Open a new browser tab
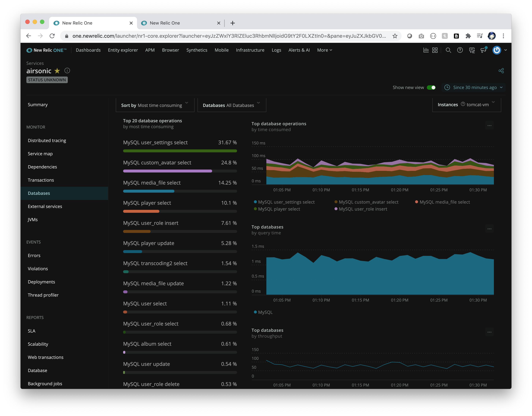 coord(232,23)
